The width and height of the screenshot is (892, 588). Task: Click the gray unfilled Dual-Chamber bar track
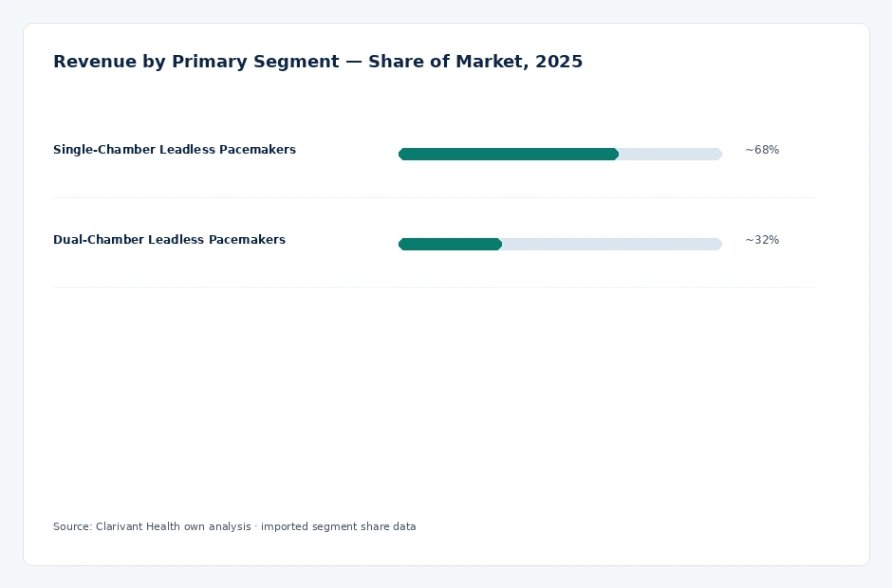pyautogui.click(x=612, y=244)
